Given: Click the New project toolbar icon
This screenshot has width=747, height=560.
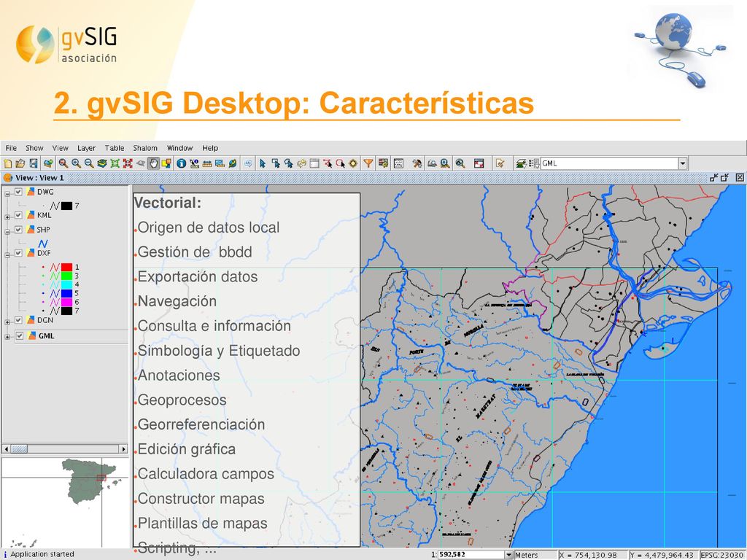Looking at the screenshot, I should 7,163.
